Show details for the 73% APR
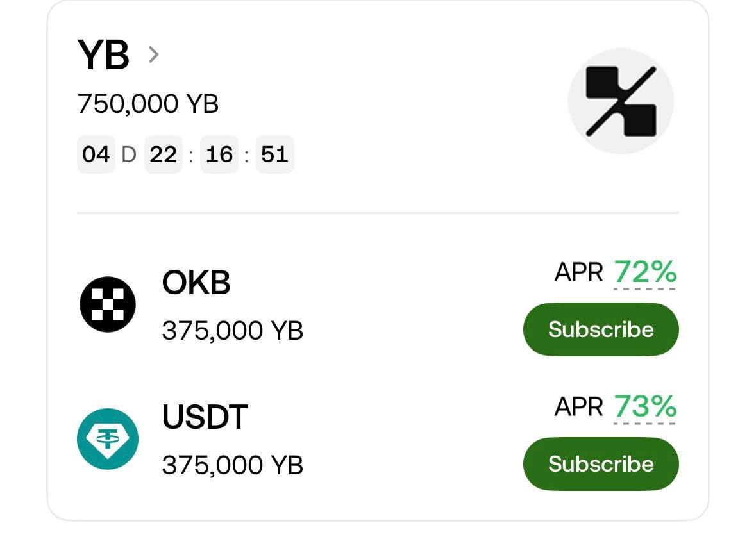Viewport: 756px width, 539px height. click(645, 406)
